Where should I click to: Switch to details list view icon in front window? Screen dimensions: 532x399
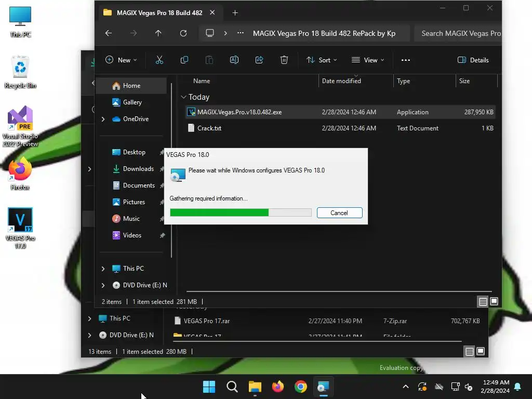[x=483, y=301]
